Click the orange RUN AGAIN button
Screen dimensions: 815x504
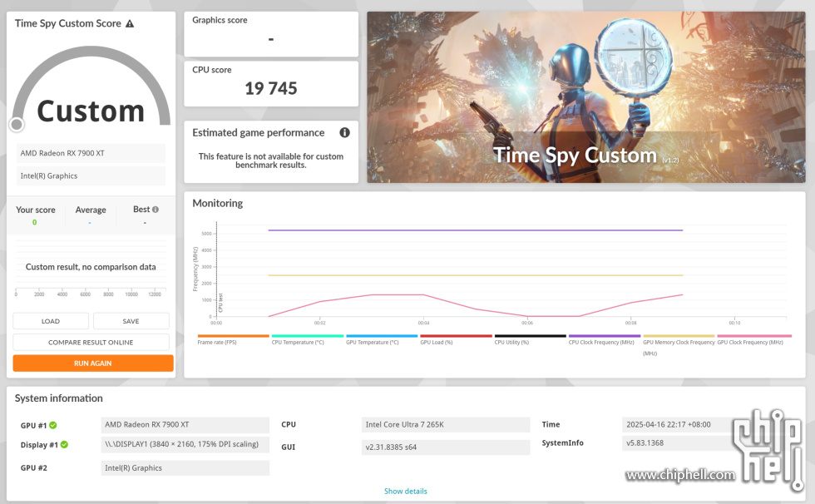coord(93,363)
